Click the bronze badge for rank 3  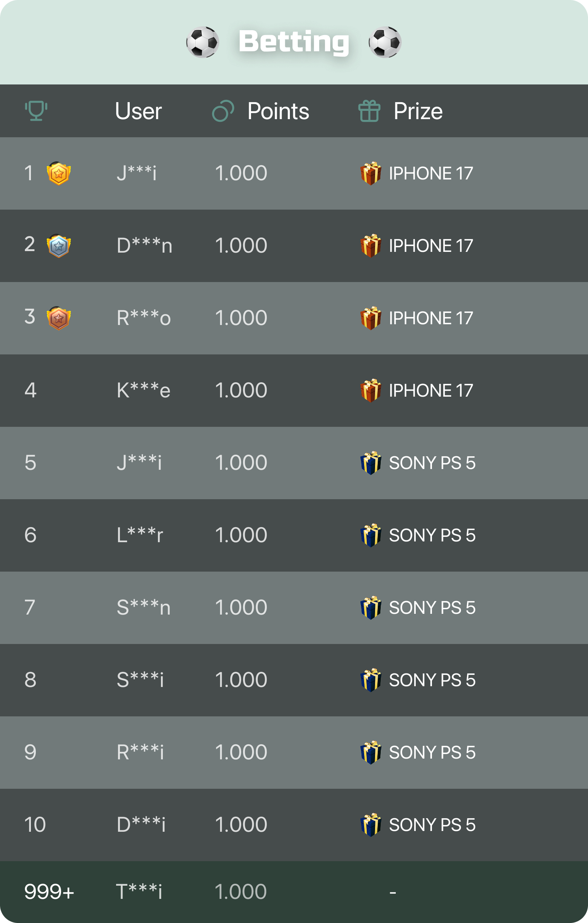58,318
